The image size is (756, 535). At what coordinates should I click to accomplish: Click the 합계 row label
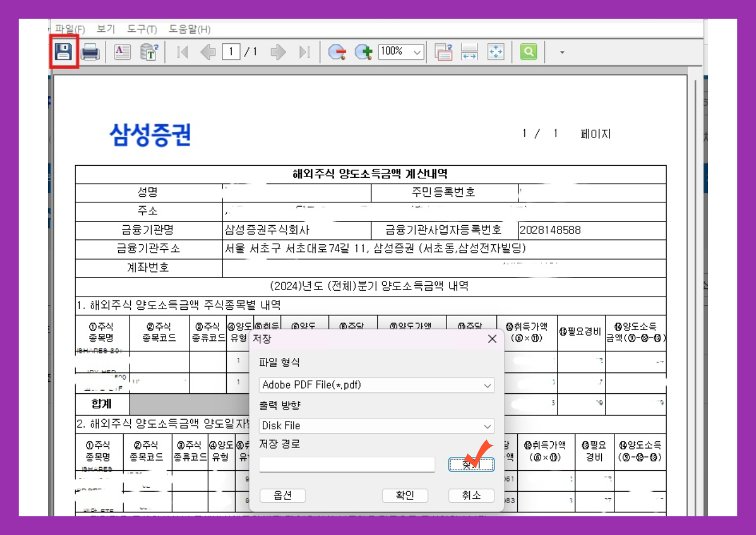click(x=101, y=404)
